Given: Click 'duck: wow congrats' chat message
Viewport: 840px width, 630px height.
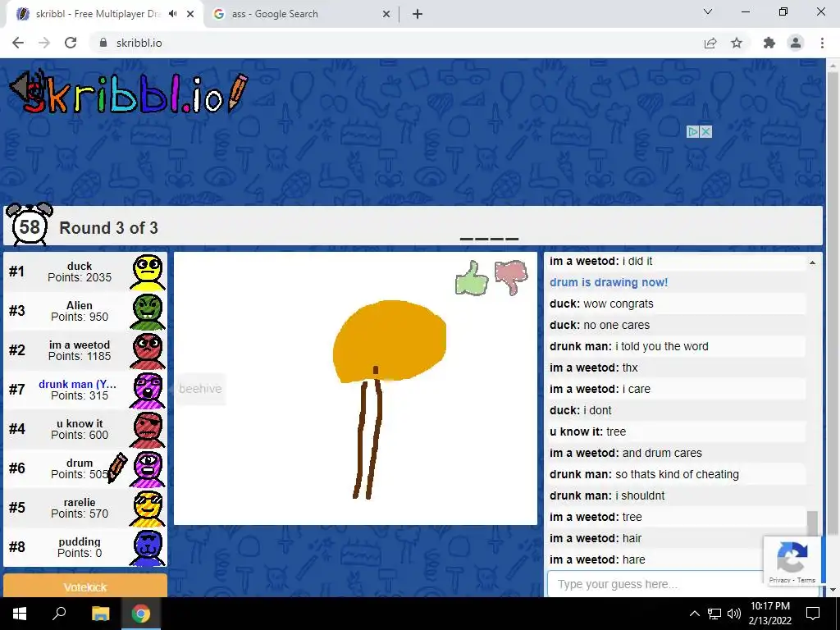Looking at the screenshot, I should tap(601, 304).
